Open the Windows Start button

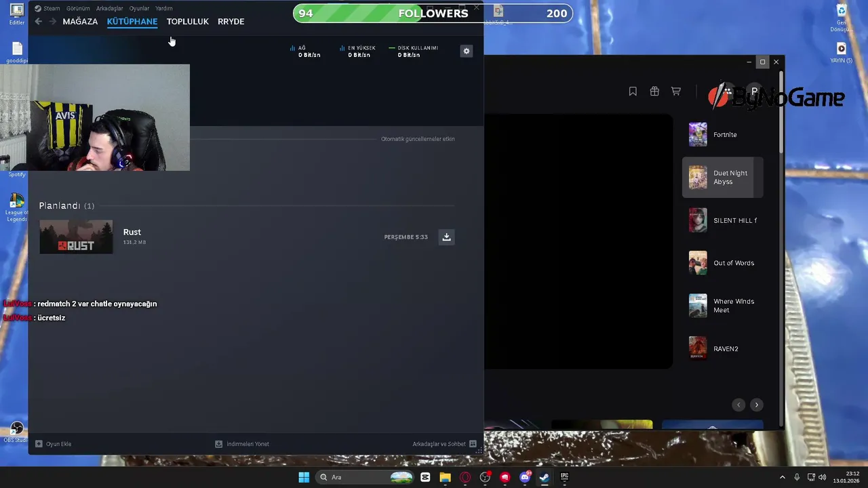click(x=304, y=477)
